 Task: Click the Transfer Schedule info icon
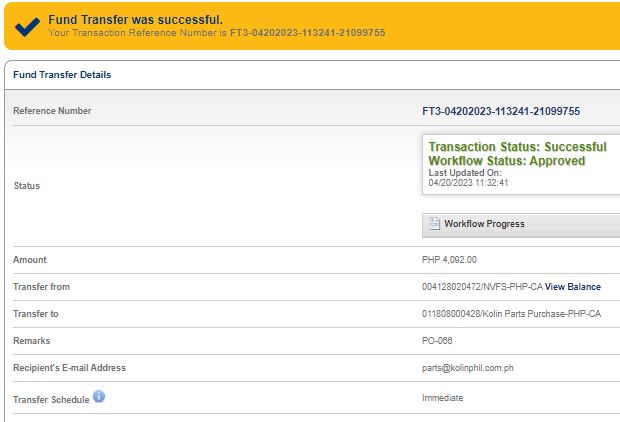coord(99,397)
